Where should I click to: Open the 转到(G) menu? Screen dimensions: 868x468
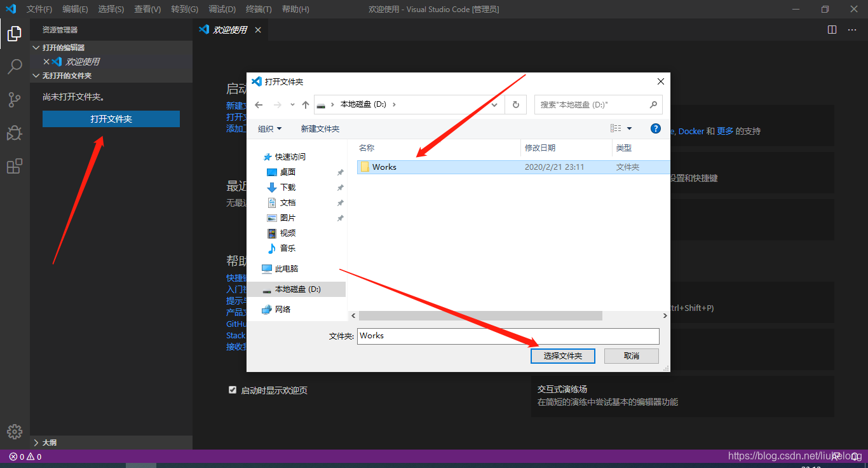(x=184, y=10)
